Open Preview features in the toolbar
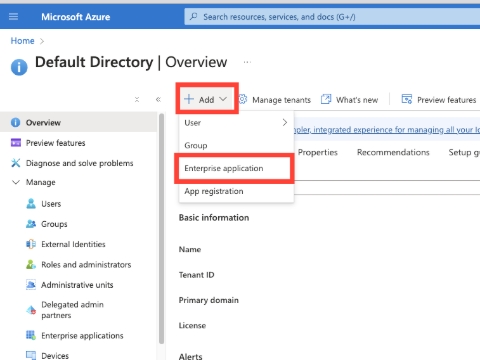The height and width of the screenshot is (360, 480). 446,100
